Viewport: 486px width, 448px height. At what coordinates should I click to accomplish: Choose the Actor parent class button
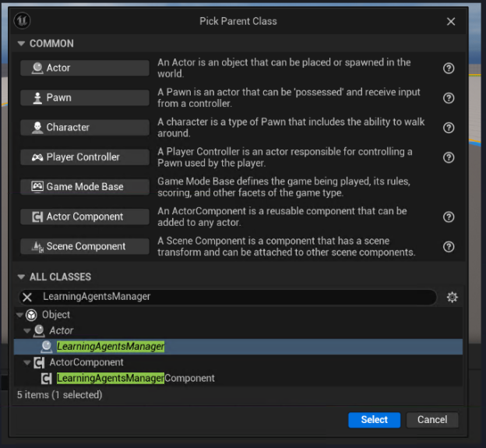[85, 68]
